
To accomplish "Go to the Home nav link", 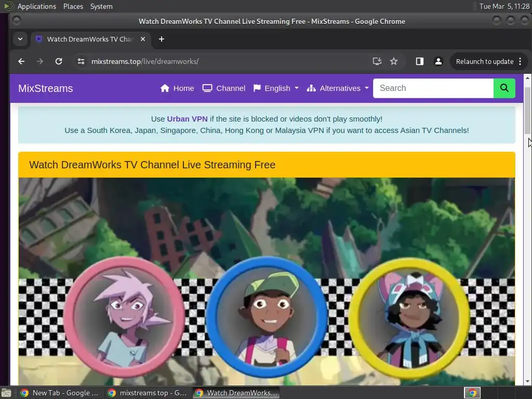I will tap(177, 88).
